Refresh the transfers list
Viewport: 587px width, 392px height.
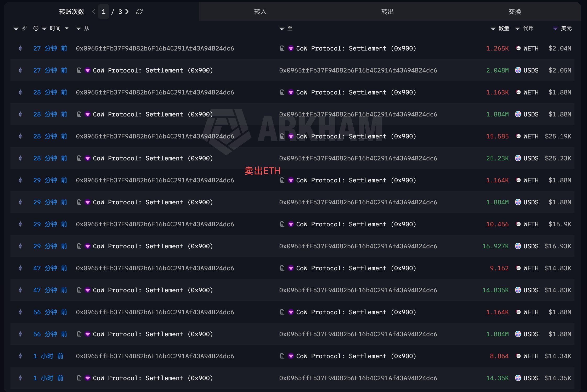pyautogui.click(x=139, y=12)
